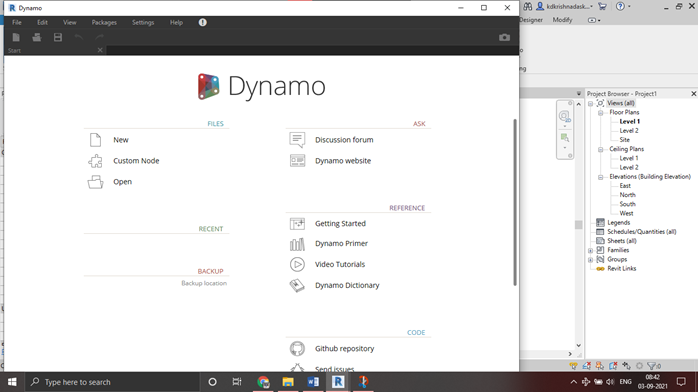Click the Video Tutorials link
The image size is (698, 392).
(340, 264)
